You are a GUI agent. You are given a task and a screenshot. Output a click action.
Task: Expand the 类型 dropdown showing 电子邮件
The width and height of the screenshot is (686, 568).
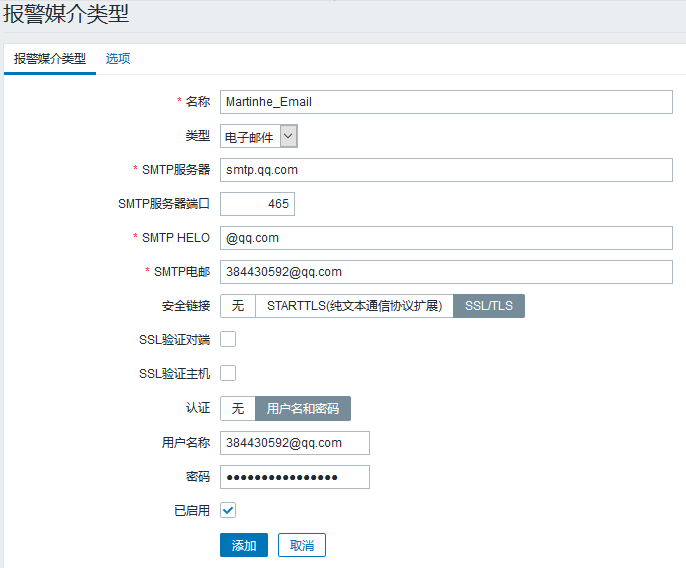(259, 136)
